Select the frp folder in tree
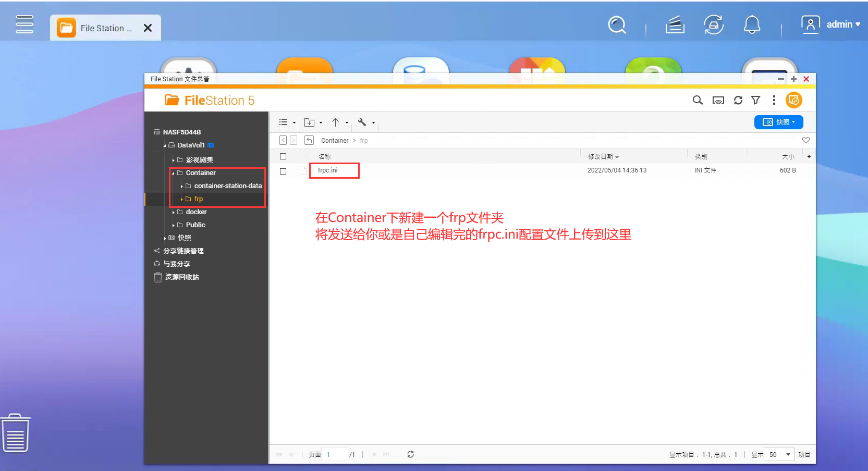Image resolution: width=868 pixels, height=471 pixels. tap(199, 199)
